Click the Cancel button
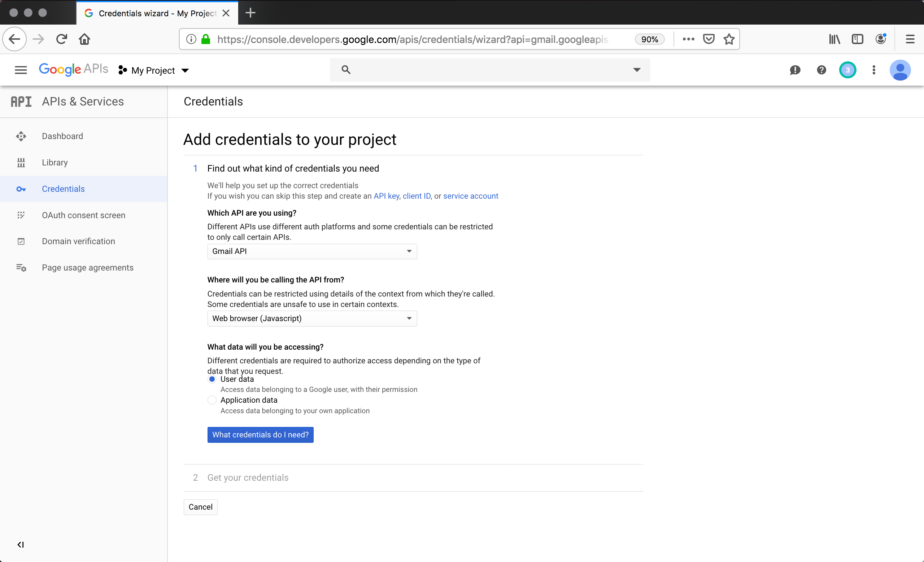 [x=200, y=506]
